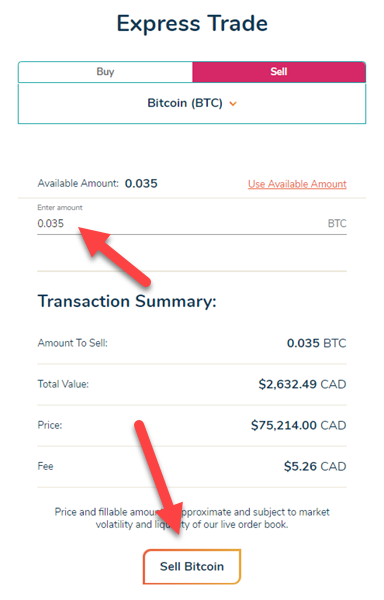Select the $5.26 CAD Fee value
The width and height of the screenshot is (384, 600).
(315, 466)
